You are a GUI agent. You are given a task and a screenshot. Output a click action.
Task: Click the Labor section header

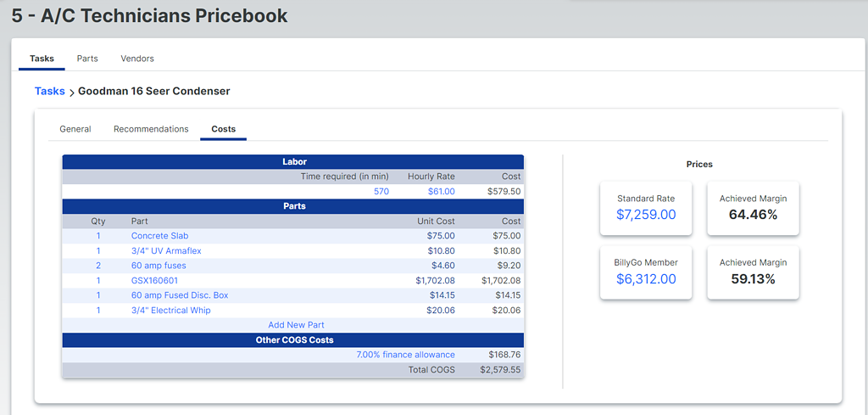coord(293,162)
